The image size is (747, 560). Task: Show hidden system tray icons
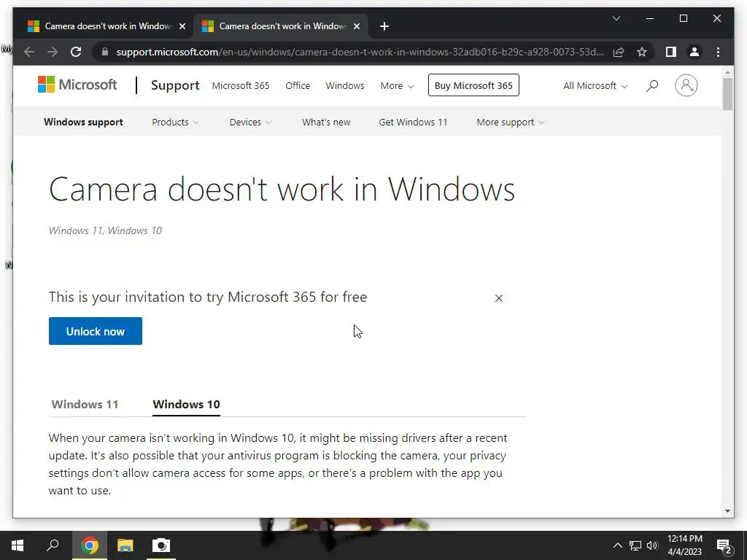pos(617,545)
